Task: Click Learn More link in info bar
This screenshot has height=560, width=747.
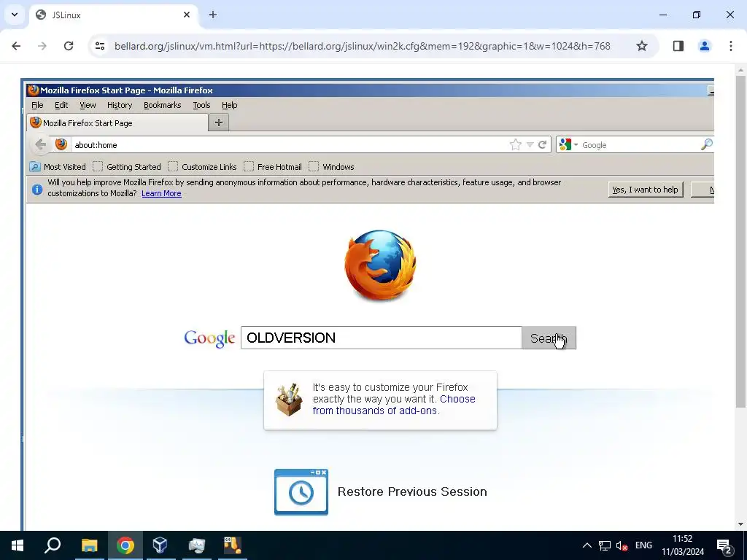Action: click(x=161, y=193)
